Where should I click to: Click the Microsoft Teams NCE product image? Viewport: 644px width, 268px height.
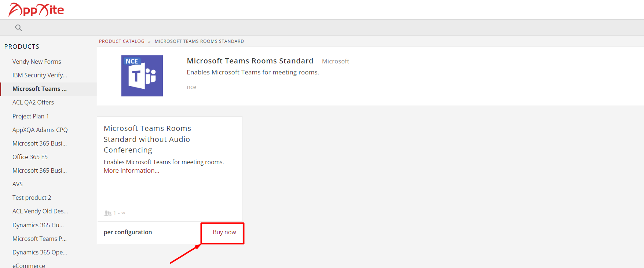tap(142, 76)
